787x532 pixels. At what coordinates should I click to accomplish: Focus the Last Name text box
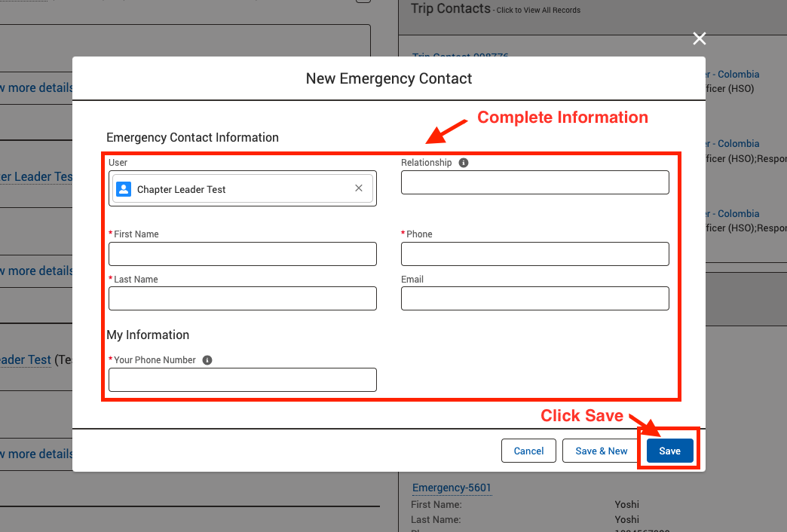(x=242, y=298)
